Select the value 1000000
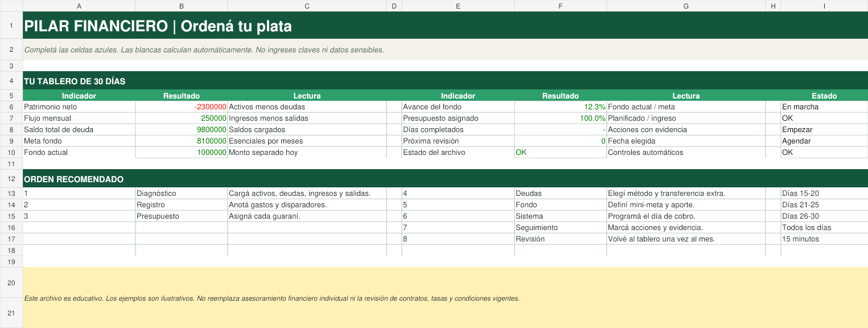The width and height of the screenshot is (868, 328). point(182,153)
